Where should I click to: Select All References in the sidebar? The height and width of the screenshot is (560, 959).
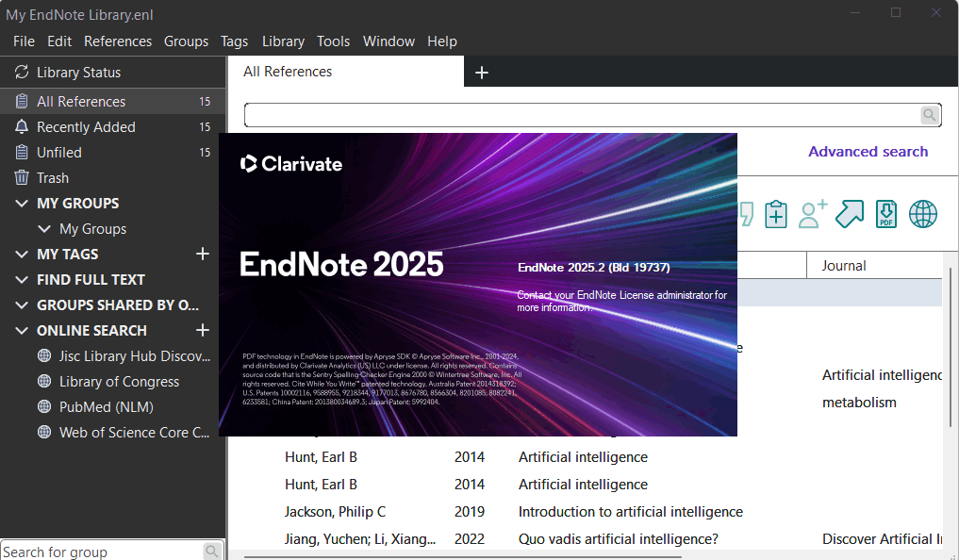coord(112,102)
